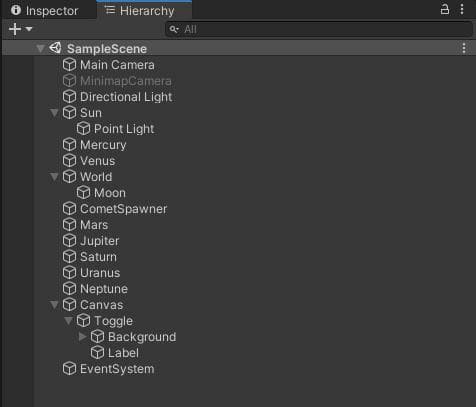Screen dimensions: 476x407
Task: Click the cube icon beside Main Camera
Action: pos(69,65)
